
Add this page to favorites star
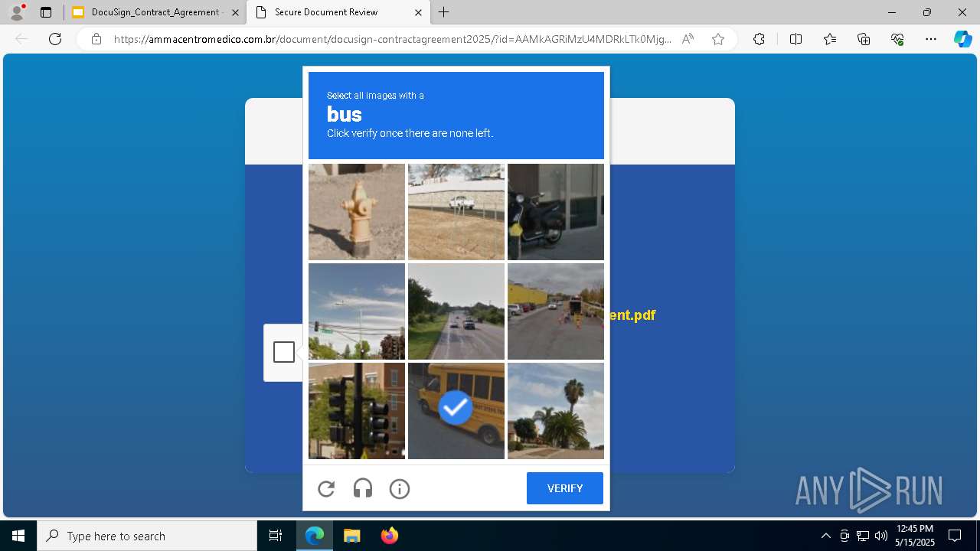click(x=718, y=39)
